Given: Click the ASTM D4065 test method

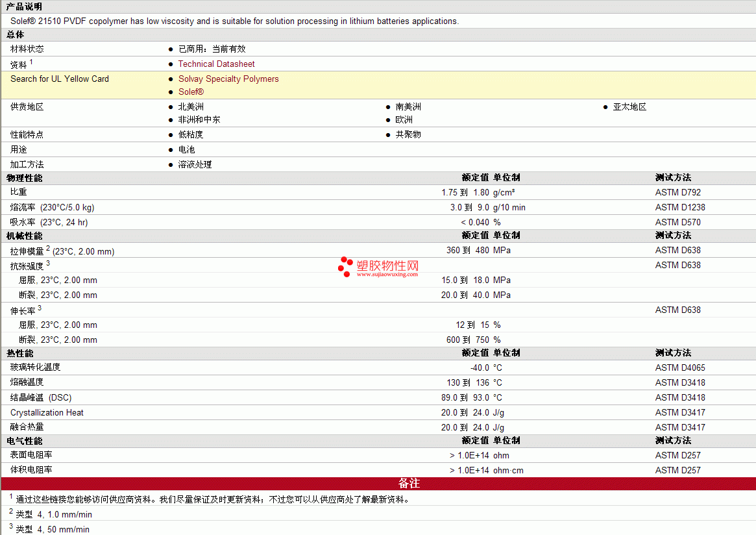Looking at the screenshot, I should (680, 368).
